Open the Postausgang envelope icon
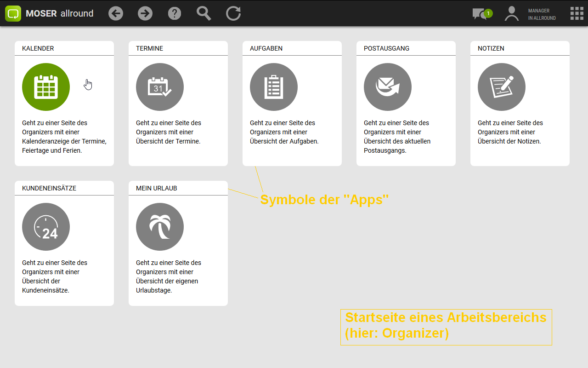The image size is (588, 368). point(388,87)
